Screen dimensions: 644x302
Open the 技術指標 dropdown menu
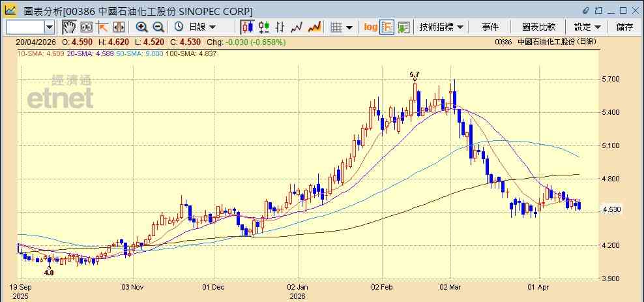pyautogui.click(x=441, y=27)
